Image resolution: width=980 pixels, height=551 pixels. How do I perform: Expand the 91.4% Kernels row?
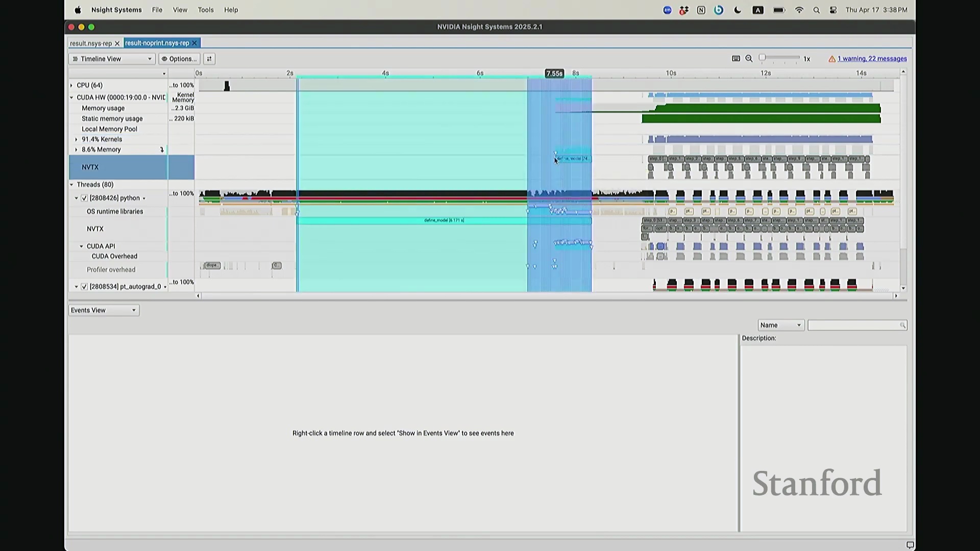point(77,139)
